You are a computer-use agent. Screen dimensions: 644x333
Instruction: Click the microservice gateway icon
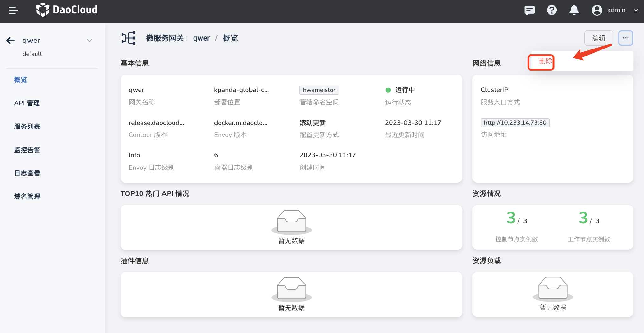tap(128, 38)
